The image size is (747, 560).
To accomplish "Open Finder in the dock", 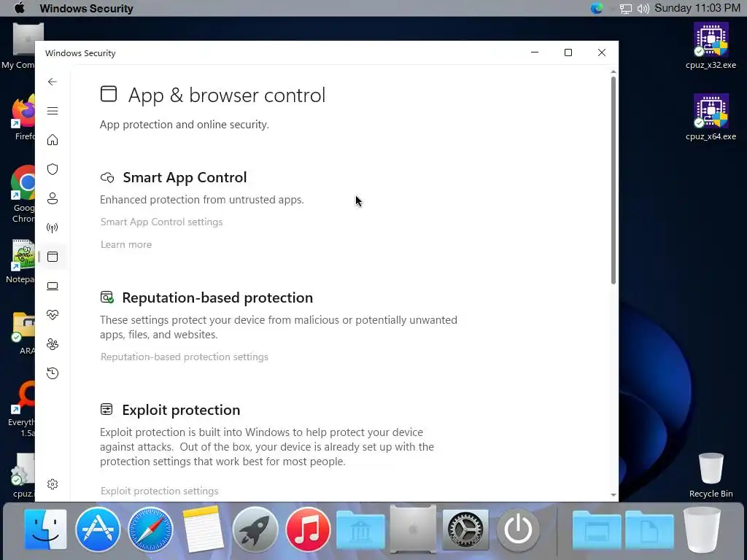I will (x=46, y=529).
